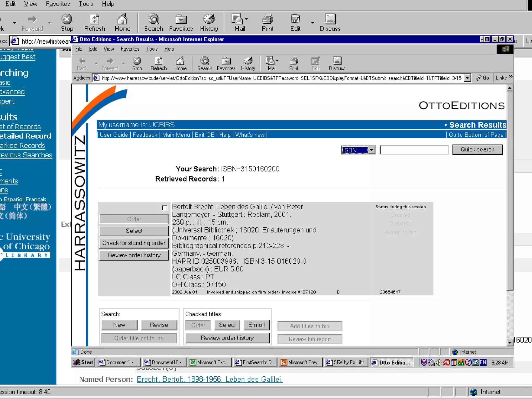Check the Bertolt Brecht record checkbox
The height and width of the screenshot is (399, 532).
(x=164, y=208)
